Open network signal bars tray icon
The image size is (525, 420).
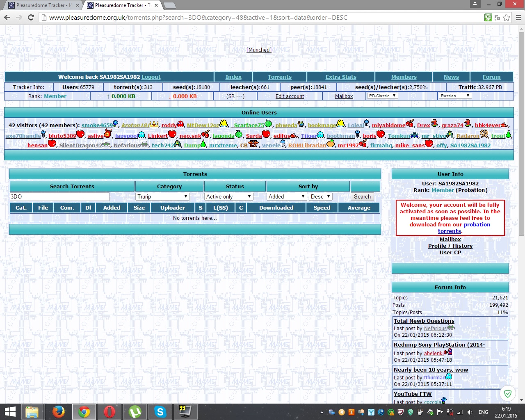(460, 412)
